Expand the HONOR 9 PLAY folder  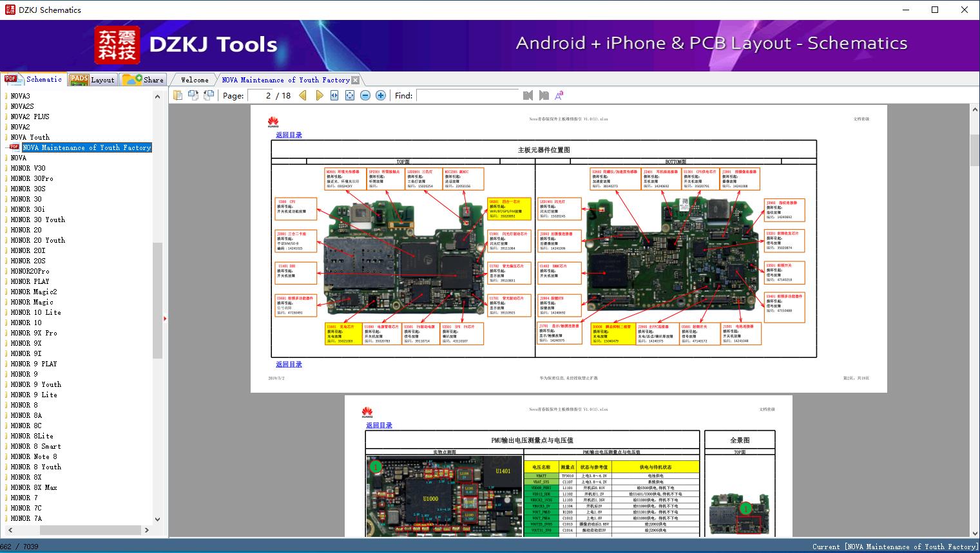pyautogui.click(x=34, y=364)
